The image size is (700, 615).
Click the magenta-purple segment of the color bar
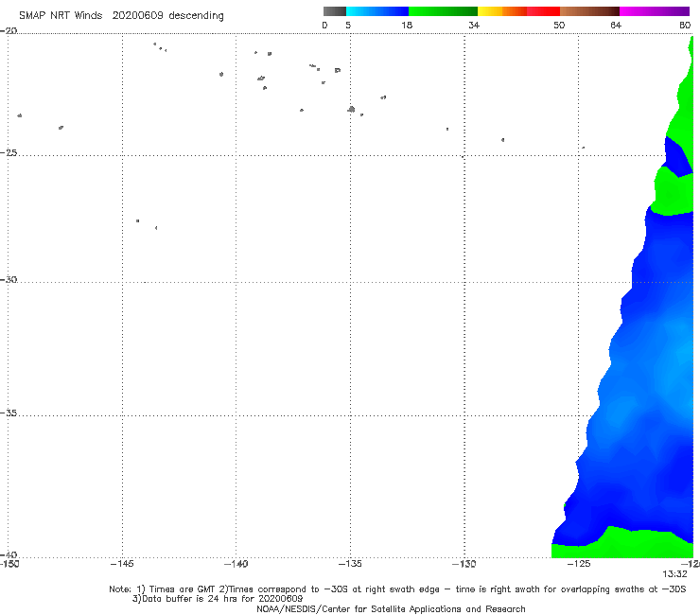coord(655,11)
